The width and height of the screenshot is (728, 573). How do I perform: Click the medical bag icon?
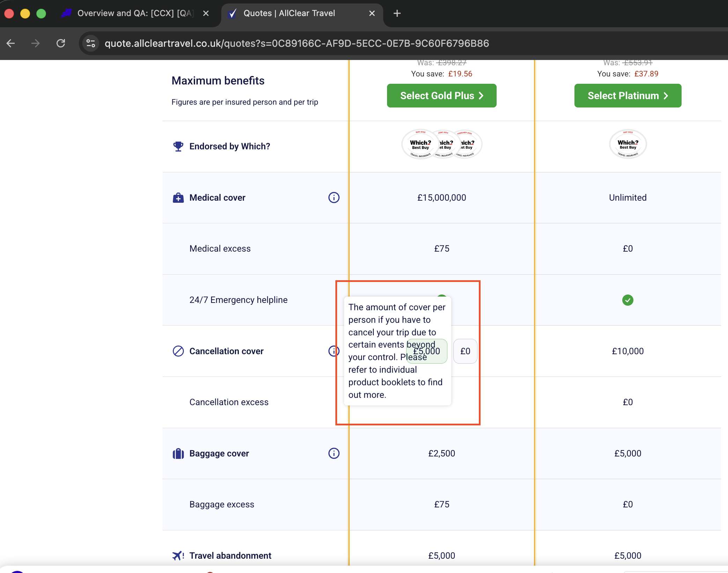click(x=178, y=198)
